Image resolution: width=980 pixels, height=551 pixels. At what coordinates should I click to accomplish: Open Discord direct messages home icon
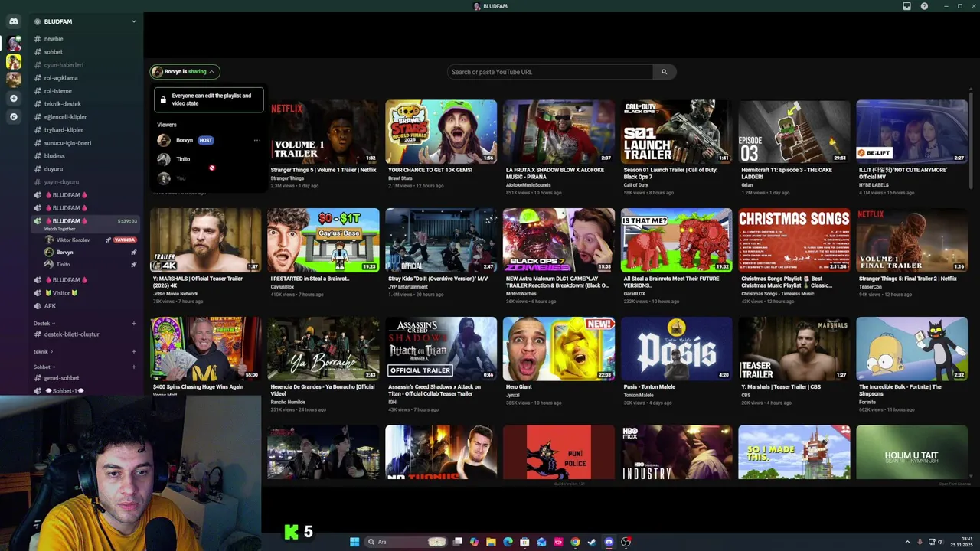(x=13, y=21)
